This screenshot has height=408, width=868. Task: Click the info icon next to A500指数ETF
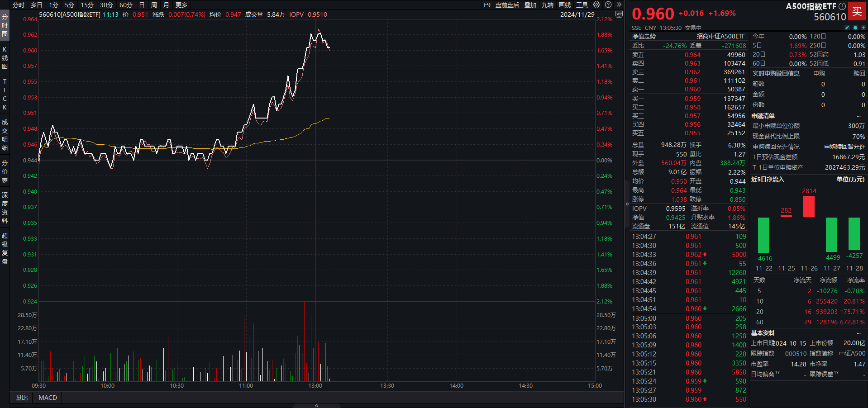[x=842, y=7]
